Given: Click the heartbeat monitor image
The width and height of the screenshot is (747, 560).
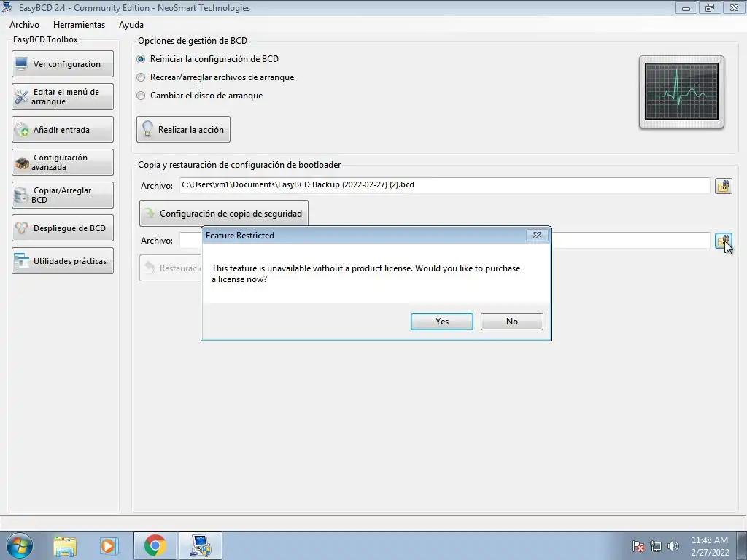Looking at the screenshot, I should click(x=681, y=92).
